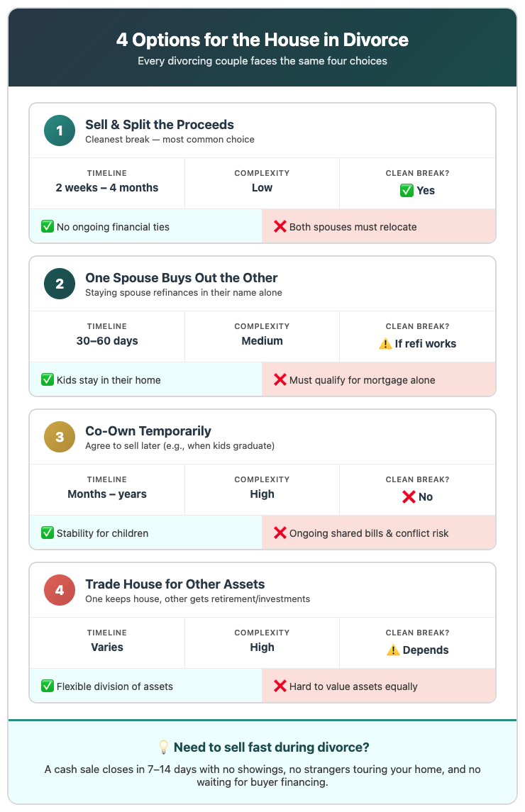
Task: Select the 'Sell & Split the Proceeds' heading
Action: 160,125
